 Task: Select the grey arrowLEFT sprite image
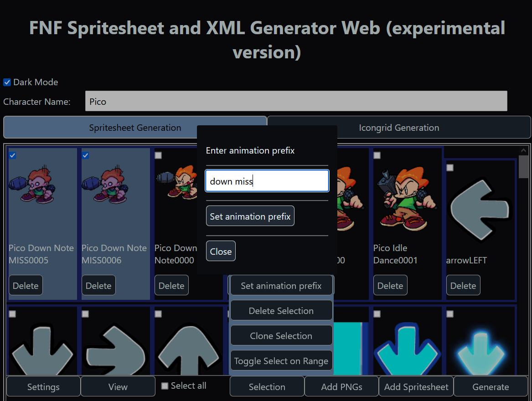click(480, 210)
